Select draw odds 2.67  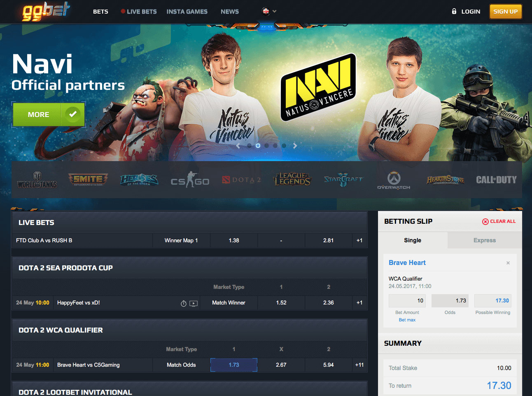pyautogui.click(x=281, y=365)
